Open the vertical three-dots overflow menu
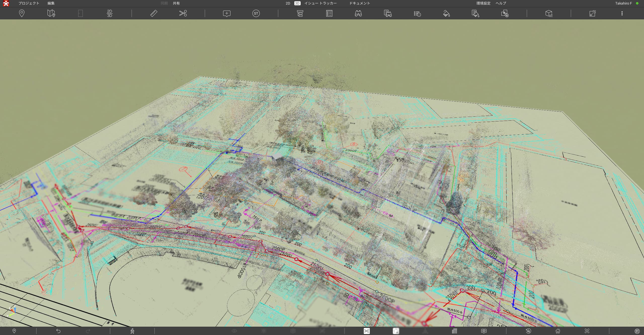This screenshot has height=335, width=644. (x=622, y=13)
